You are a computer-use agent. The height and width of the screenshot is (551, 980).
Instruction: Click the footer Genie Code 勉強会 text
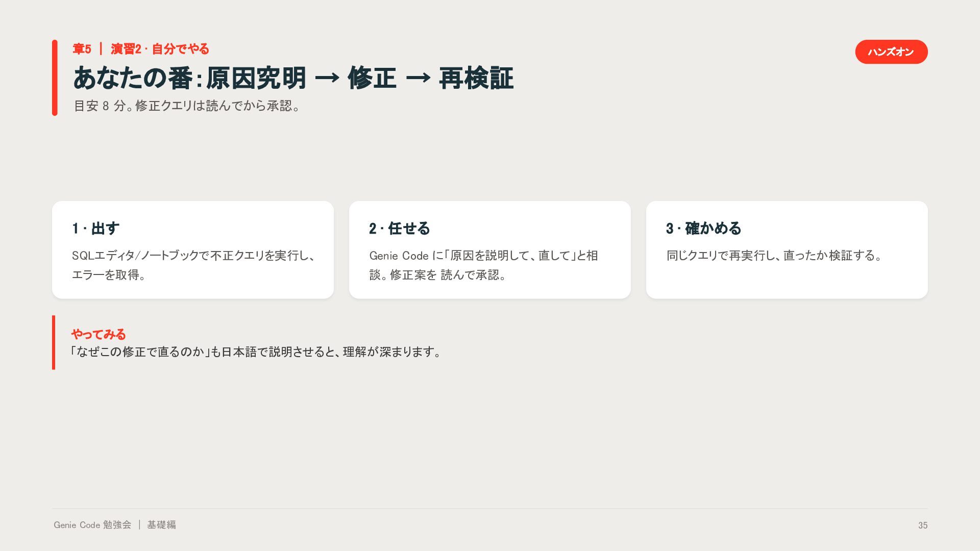pos(92,524)
